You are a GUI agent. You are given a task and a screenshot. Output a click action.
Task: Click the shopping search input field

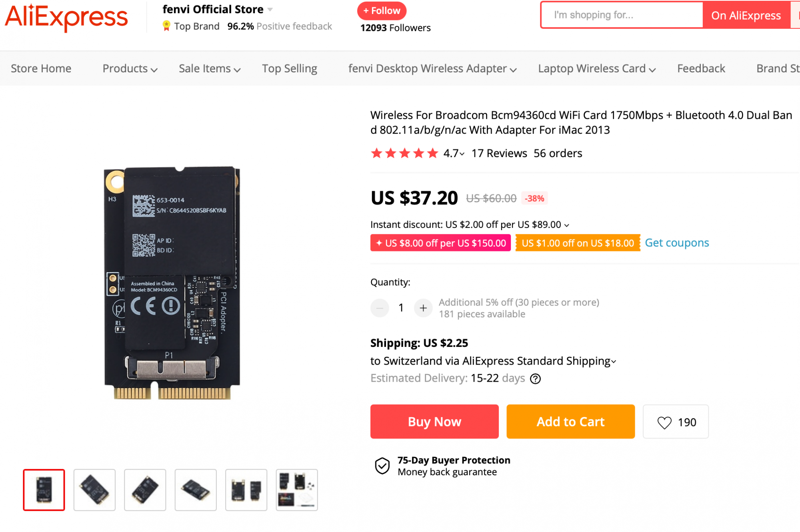tap(622, 15)
